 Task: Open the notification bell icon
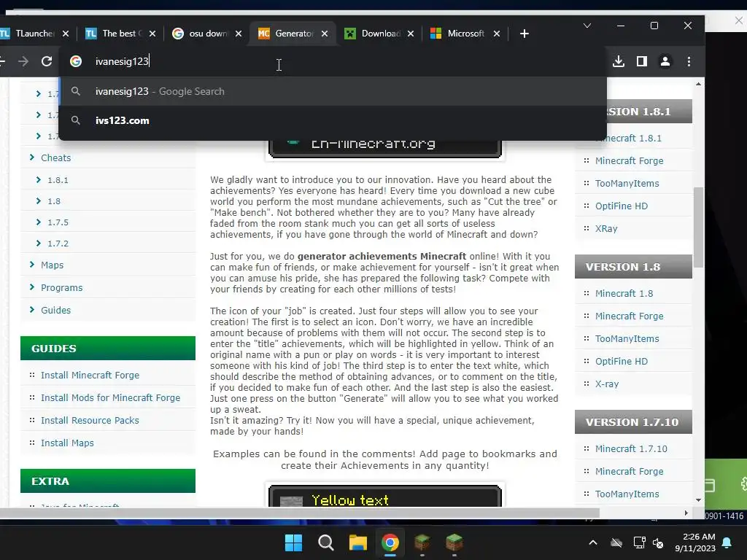(x=727, y=542)
